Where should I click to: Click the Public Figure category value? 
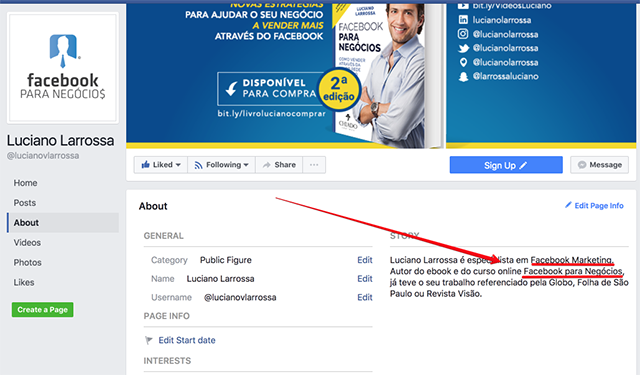pyautogui.click(x=226, y=260)
